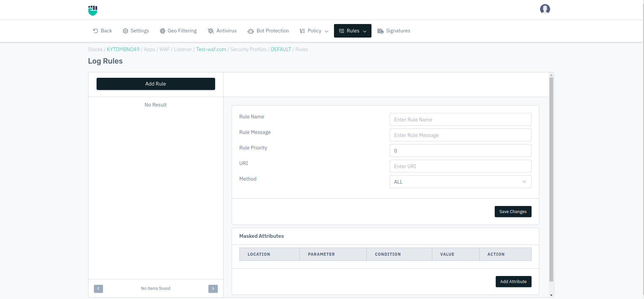Click the Back arrow icon
The width and height of the screenshot is (644, 299).
pos(96,31)
